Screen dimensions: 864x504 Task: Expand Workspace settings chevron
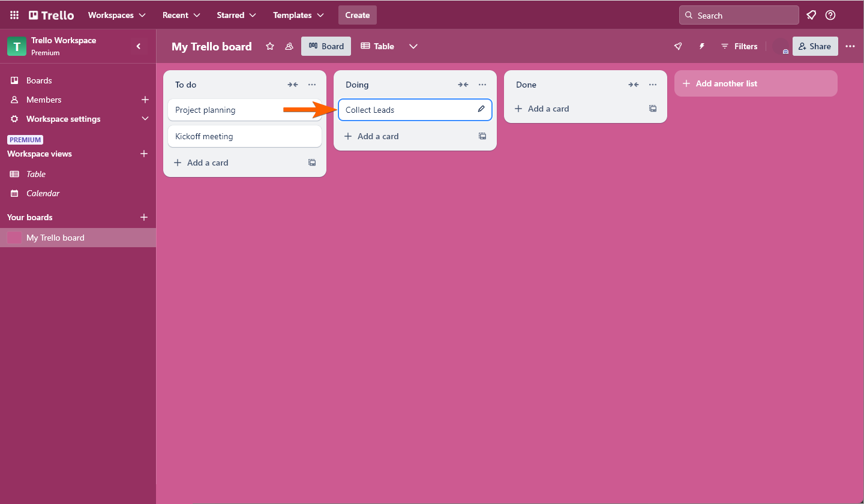(x=145, y=119)
